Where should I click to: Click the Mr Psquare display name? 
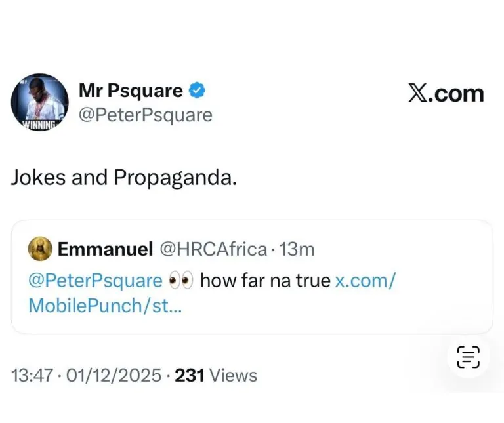pos(131,90)
